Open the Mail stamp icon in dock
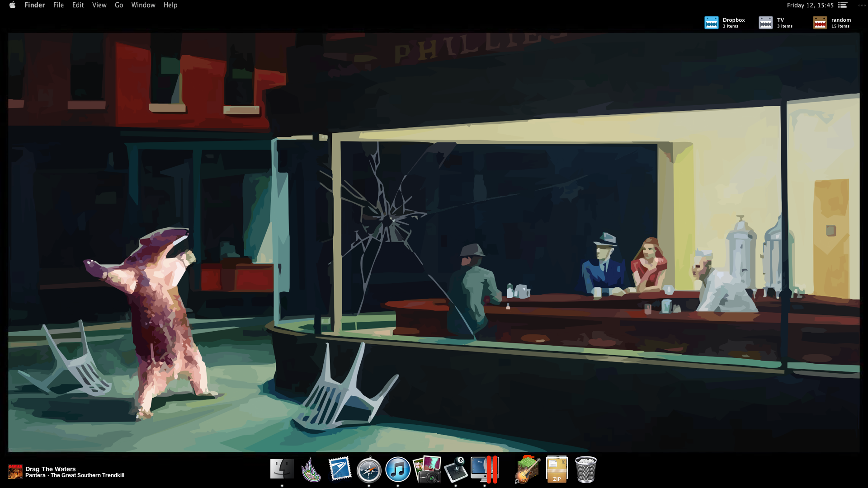Screen dimensions: 868x488 (x=340, y=469)
